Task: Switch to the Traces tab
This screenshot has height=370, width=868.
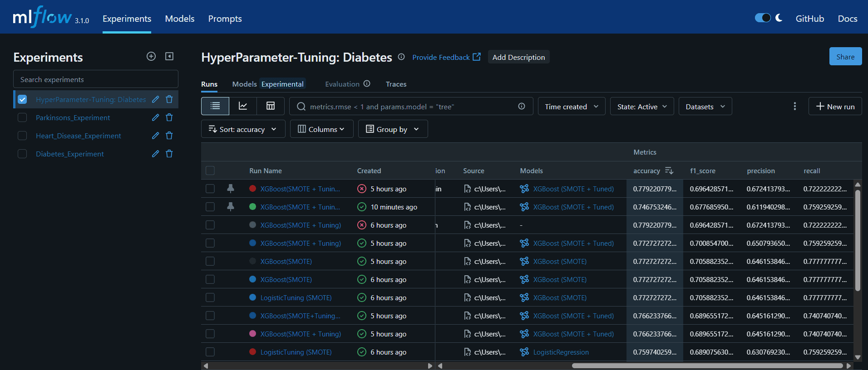Action: tap(396, 84)
